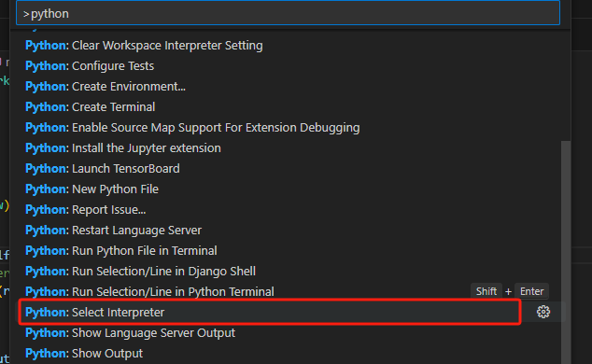This screenshot has width=592, height=364.
Task: Select Run Selection/Line in Python Terminal
Action: (290, 291)
